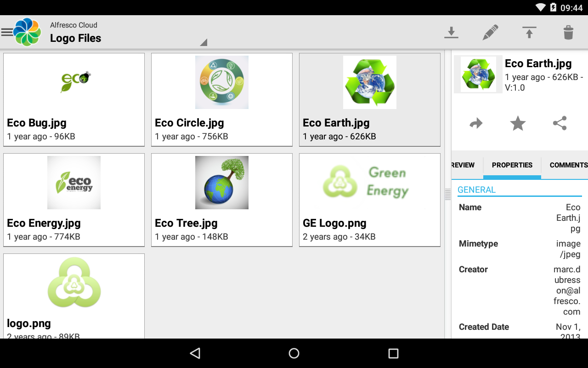Click the Mimetype property label
The image size is (588, 368).
(x=478, y=243)
